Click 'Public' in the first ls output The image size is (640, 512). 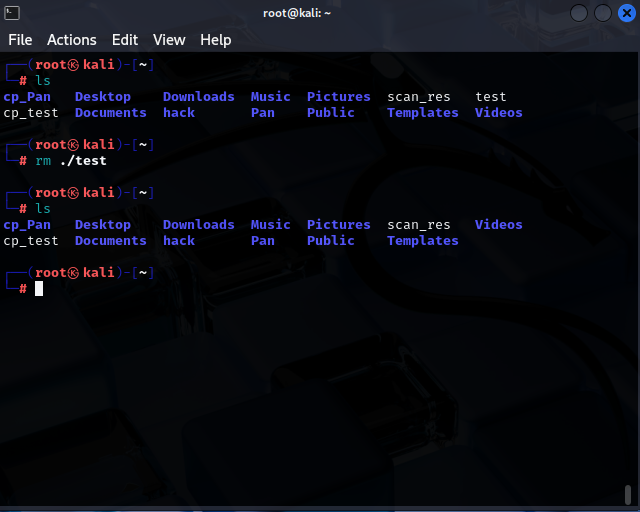(331, 113)
